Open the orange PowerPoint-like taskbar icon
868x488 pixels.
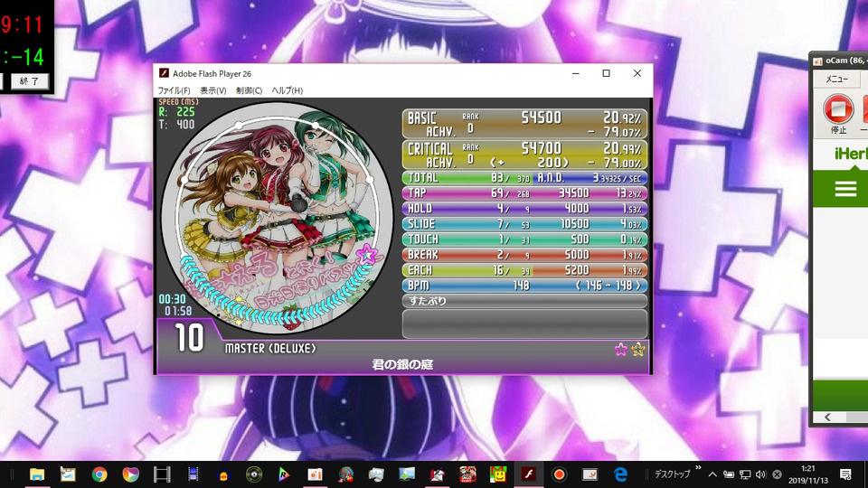315,474
